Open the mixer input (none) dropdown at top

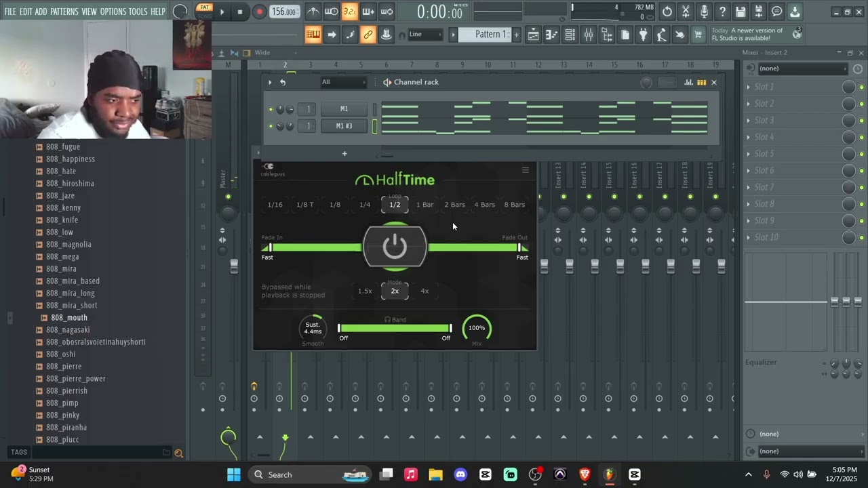click(x=803, y=68)
